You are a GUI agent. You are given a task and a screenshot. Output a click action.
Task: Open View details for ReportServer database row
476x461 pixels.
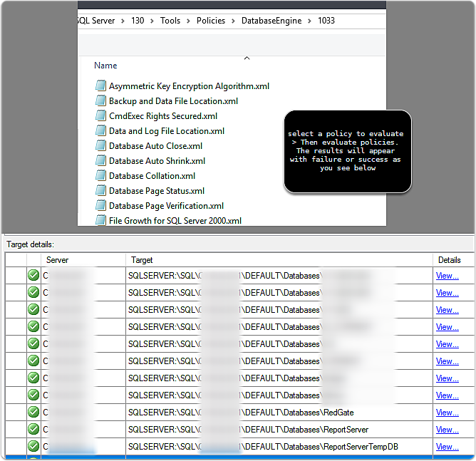click(x=447, y=430)
